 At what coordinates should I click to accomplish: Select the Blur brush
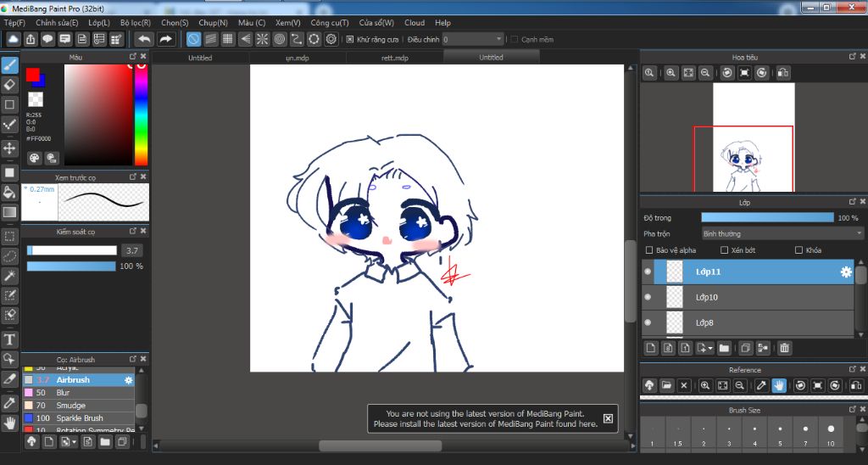(x=78, y=392)
